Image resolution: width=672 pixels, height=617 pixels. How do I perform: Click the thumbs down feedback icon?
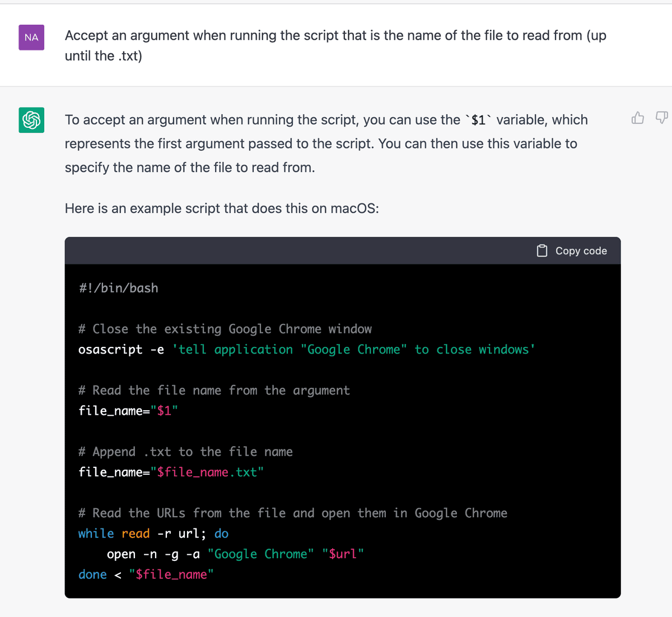(661, 118)
